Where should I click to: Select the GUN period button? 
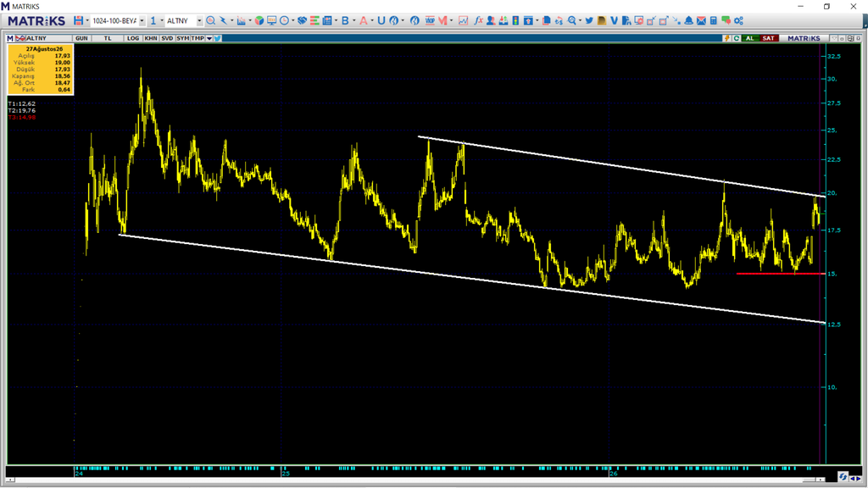(81, 38)
